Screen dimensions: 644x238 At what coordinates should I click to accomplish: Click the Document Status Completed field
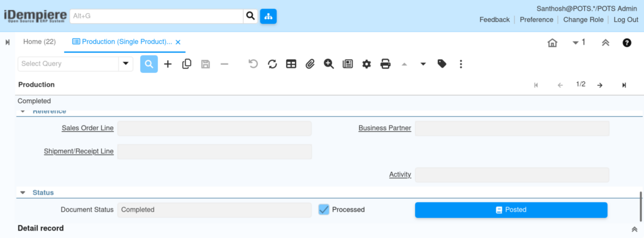[x=214, y=210]
